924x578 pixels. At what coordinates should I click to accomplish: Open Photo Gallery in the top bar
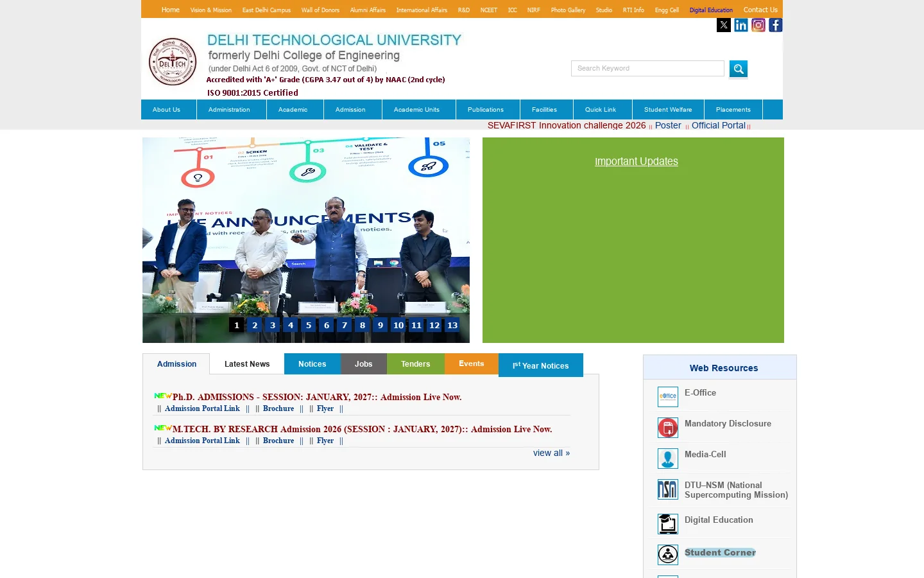coord(568,10)
